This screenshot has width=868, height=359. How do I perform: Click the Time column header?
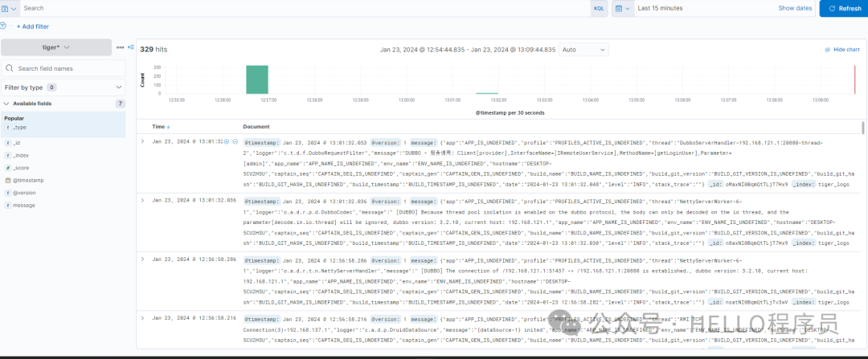click(x=158, y=127)
